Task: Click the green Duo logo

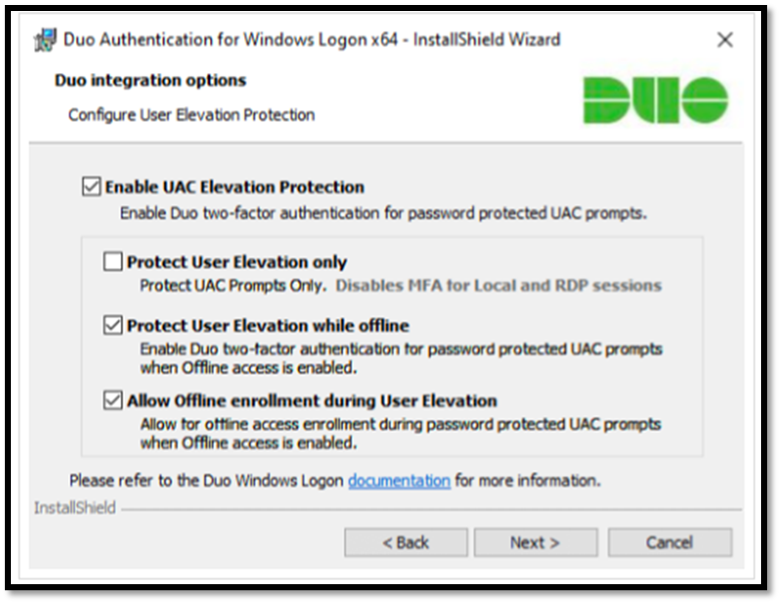Action: point(655,100)
